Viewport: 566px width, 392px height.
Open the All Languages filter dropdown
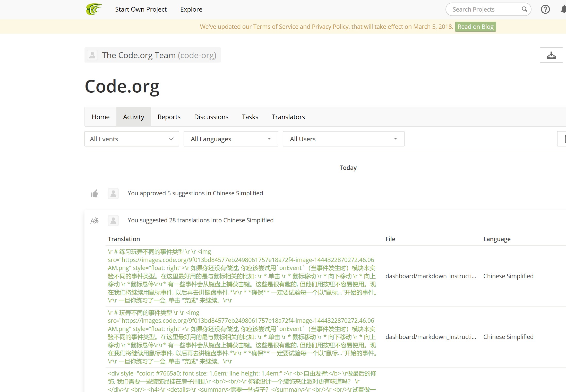231,139
